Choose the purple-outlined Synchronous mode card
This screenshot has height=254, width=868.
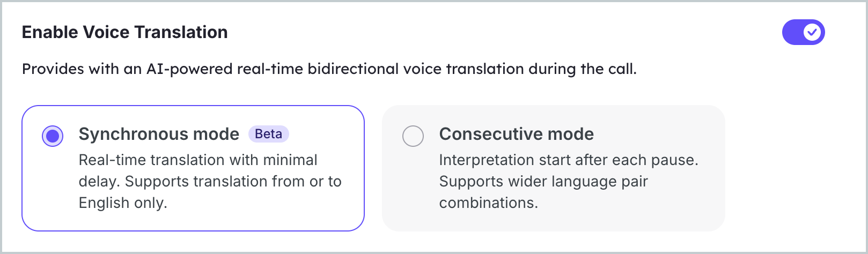coord(193,168)
